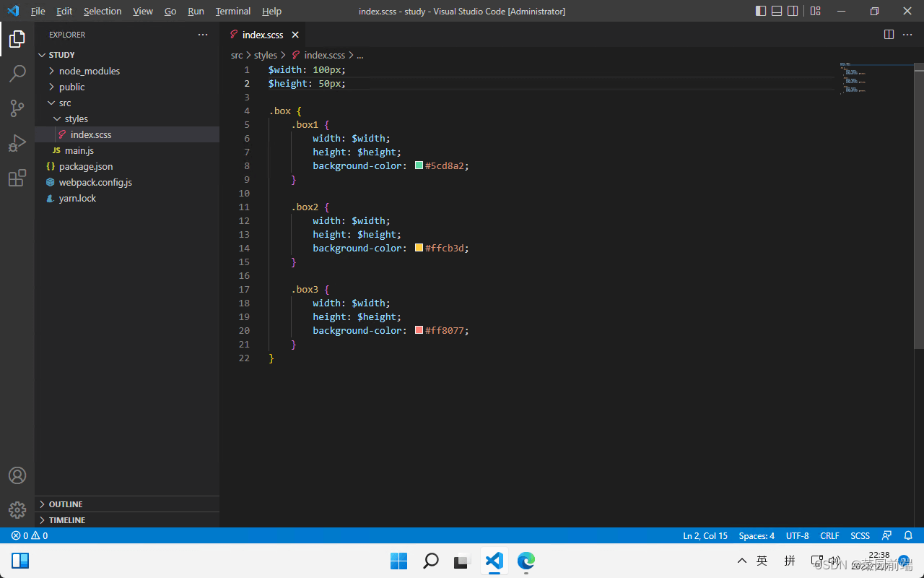This screenshot has width=924, height=578.
Task: Click Ln 2, Col 15 in status bar
Action: tap(705, 535)
